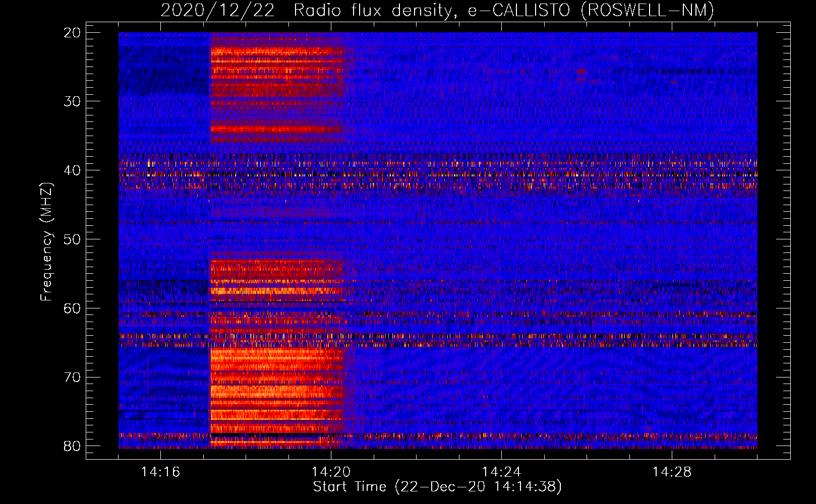Click the 30 MHz frequency tick label
The width and height of the screenshot is (816, 504).
tap(72, 101)
